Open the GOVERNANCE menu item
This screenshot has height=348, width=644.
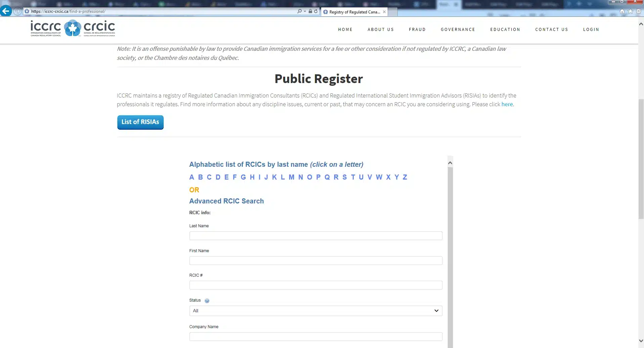click(x=458, y=30)
